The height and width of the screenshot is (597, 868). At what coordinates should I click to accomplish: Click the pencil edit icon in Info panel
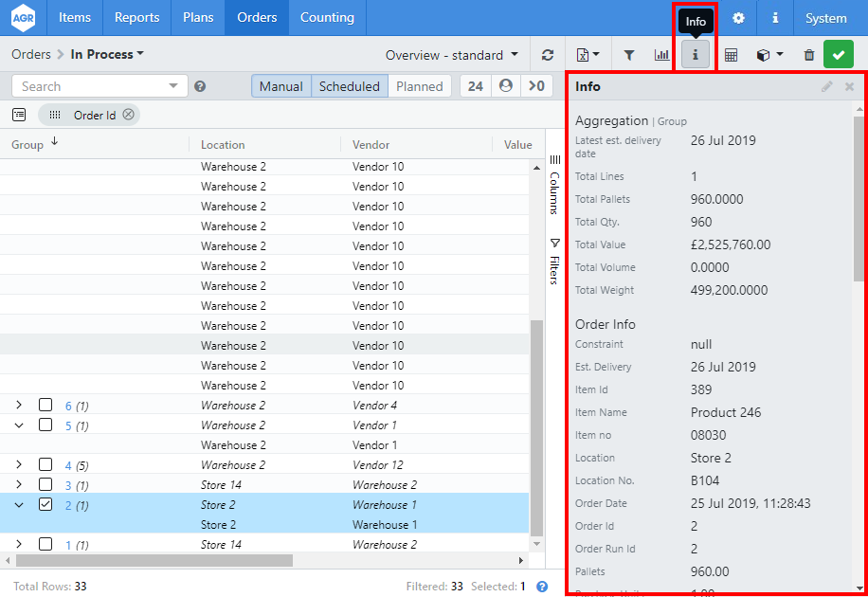[826, 86]
